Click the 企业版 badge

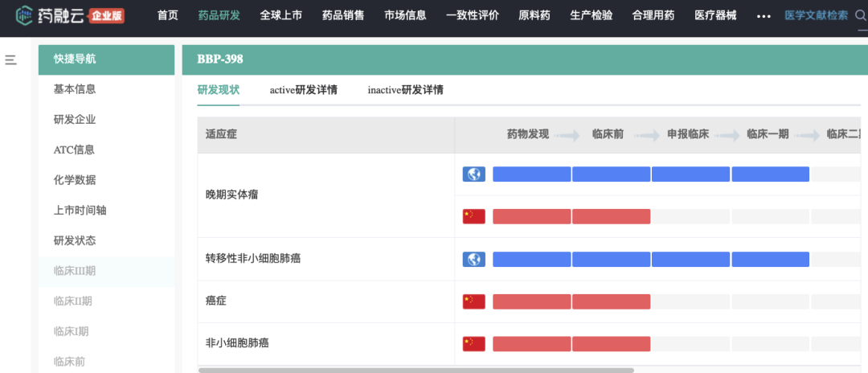click(107, 15)
